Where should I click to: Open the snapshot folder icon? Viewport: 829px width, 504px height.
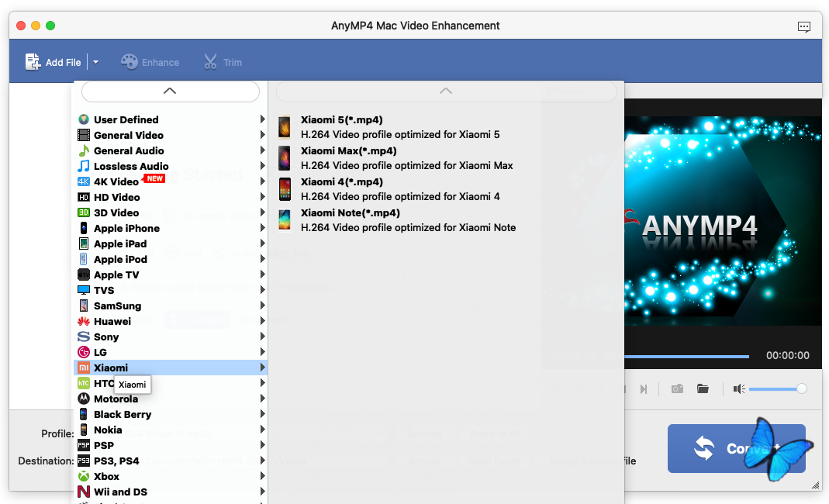[x=703, y=389]
